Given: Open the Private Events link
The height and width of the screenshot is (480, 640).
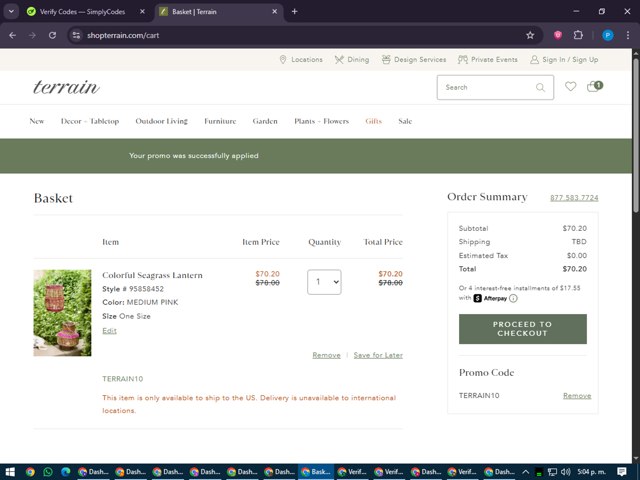Looking at the screenshot, I should pos(488,60).
